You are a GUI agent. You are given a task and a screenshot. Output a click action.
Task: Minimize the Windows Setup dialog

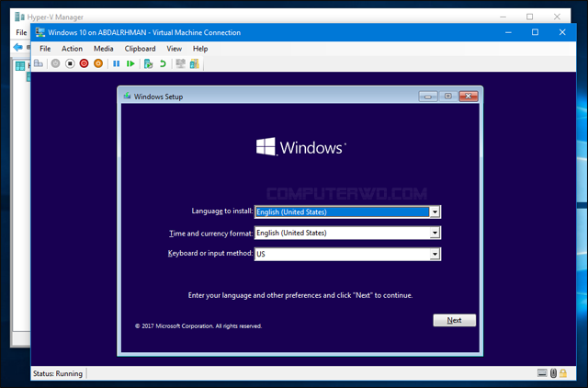pyautogui.click(x=428, y=97)
